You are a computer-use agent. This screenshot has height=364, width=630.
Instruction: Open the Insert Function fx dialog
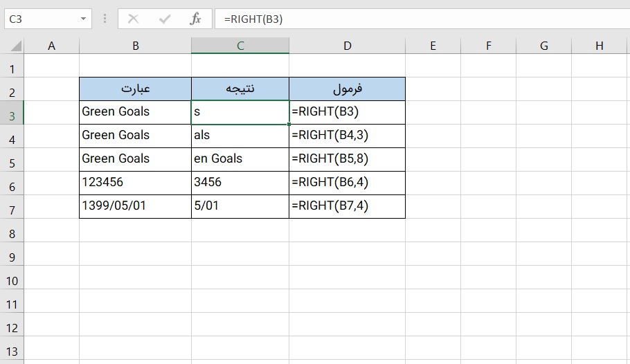coord(196,19)
